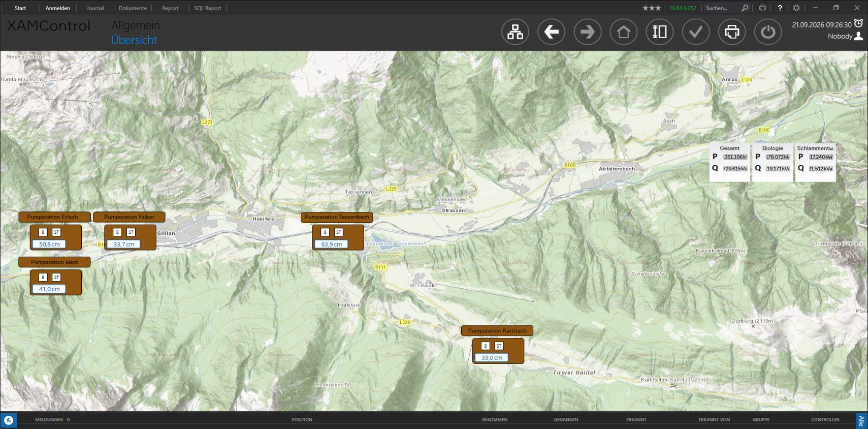Viewport: 868px width, 429px height.
Task: Open help with the question mark icon
Action: coord(780,8)
